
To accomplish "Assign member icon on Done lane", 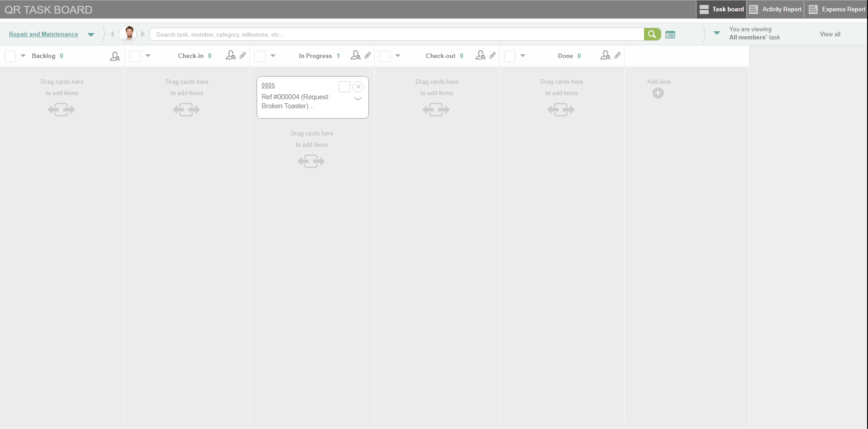I will click(606, 55).
